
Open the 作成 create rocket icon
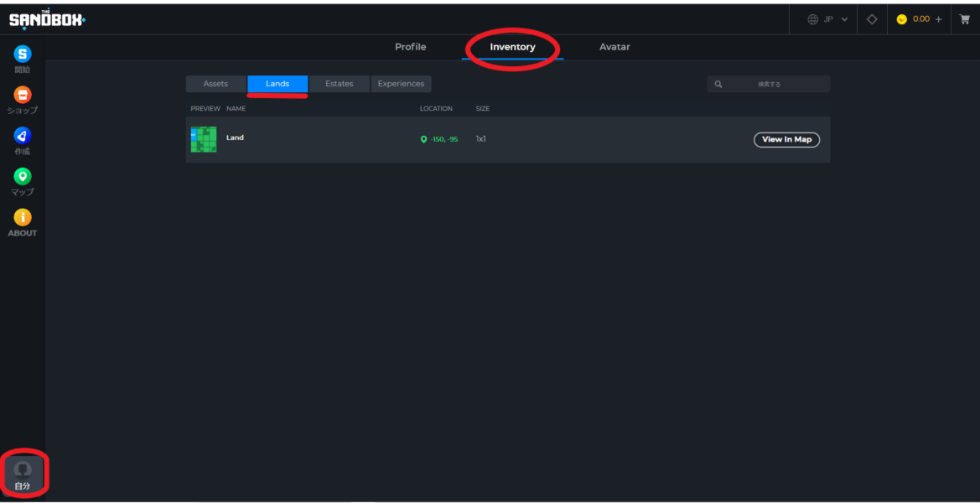pos(23,136)
